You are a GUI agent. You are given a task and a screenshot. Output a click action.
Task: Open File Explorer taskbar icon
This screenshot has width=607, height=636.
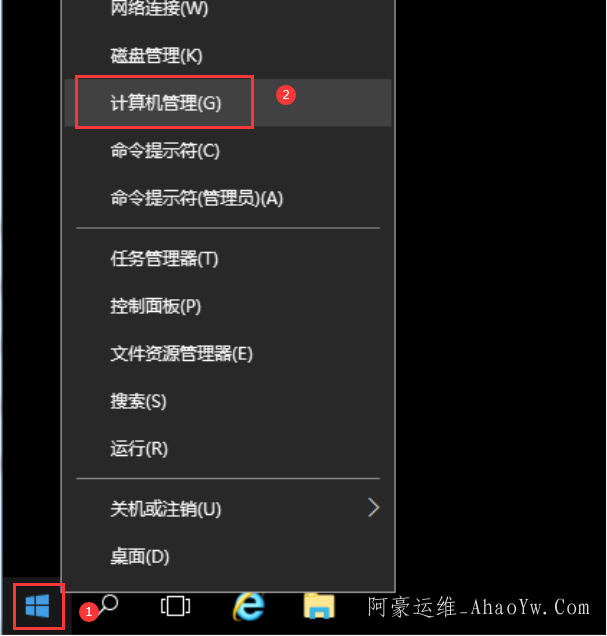319,606
